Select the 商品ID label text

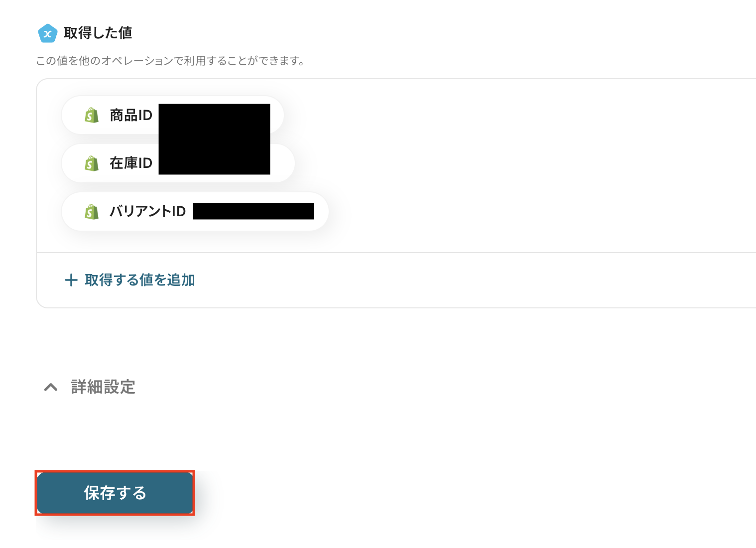click(130, 116)
